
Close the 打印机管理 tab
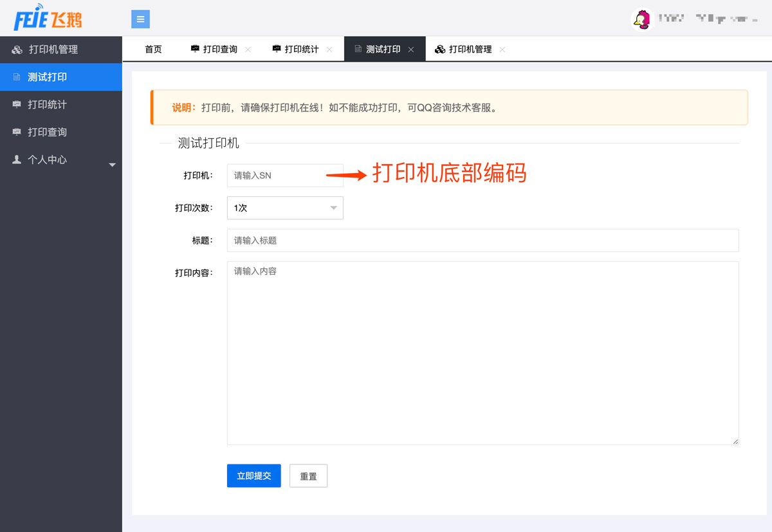tap(502, 50)
